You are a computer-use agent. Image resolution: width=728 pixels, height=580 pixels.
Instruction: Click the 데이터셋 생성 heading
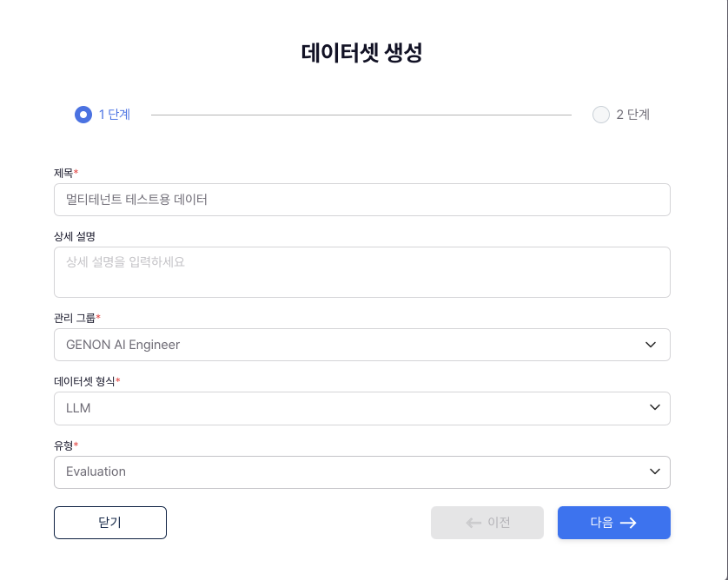tap(361, 52)
